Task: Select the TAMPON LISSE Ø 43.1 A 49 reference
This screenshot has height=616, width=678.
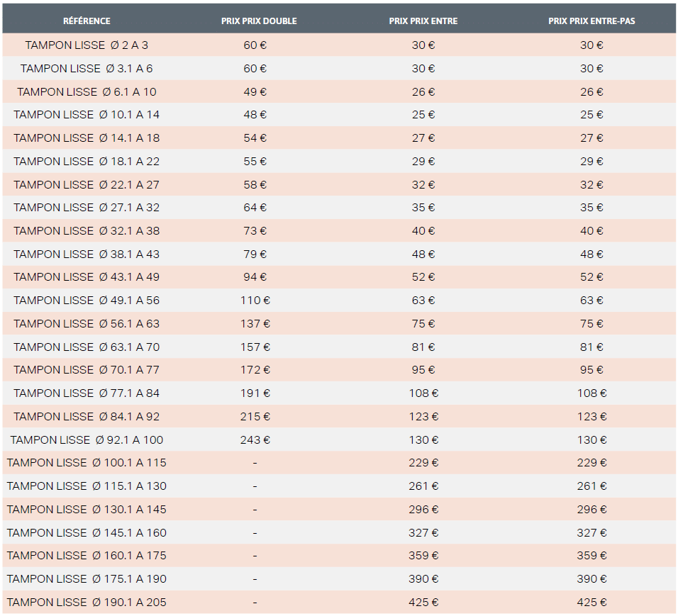Action: coord(87,277)
